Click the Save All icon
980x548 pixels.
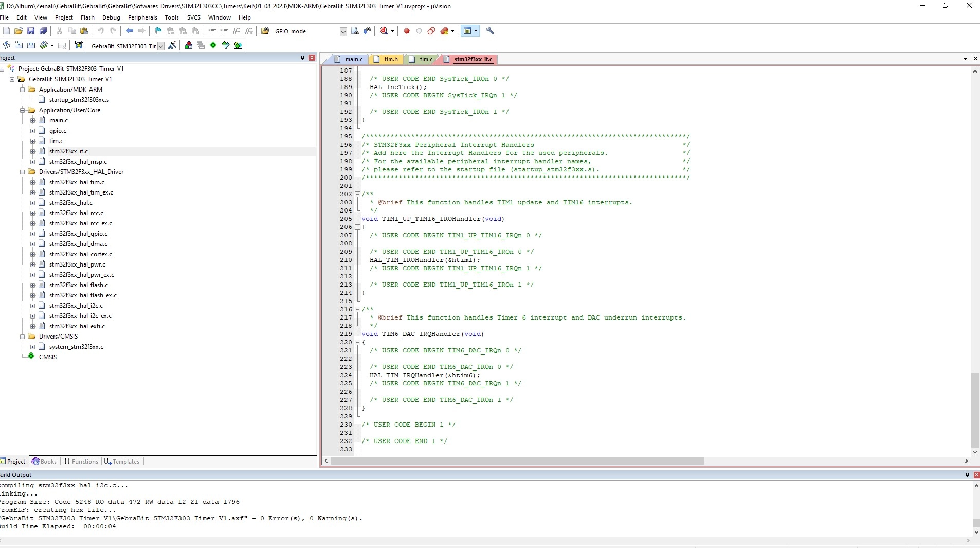pyautogui.click(x=43, y=31)
